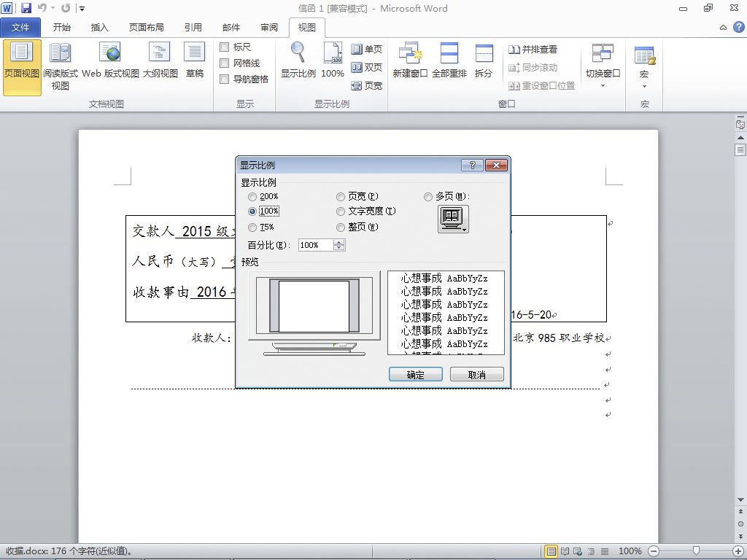Choose Page Width (页宽) in ribbon
Image resolution: width=747 pixels, height=560 pixels.
(x=366, y=86)
